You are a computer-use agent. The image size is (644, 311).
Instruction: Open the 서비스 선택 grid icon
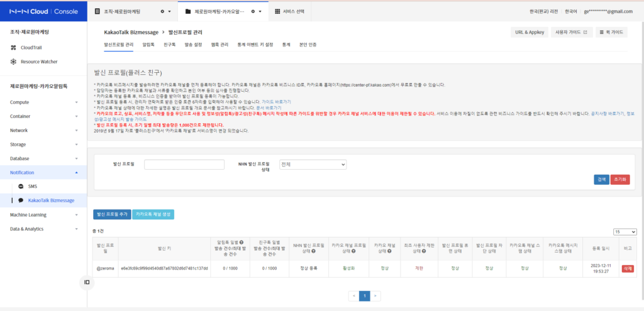click(277, 11)
